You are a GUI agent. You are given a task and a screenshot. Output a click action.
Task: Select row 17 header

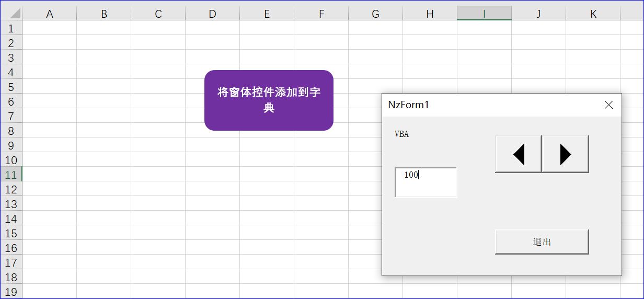click(11, 262)
